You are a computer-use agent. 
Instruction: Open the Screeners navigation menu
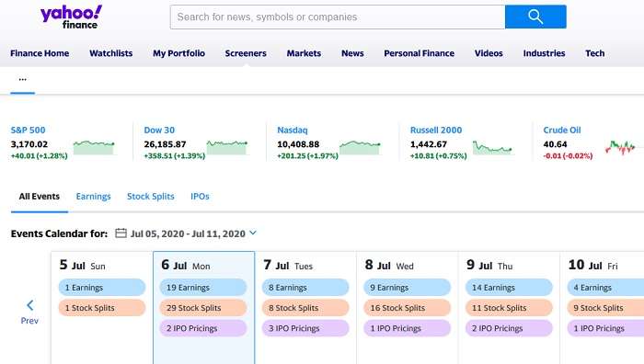246,53
